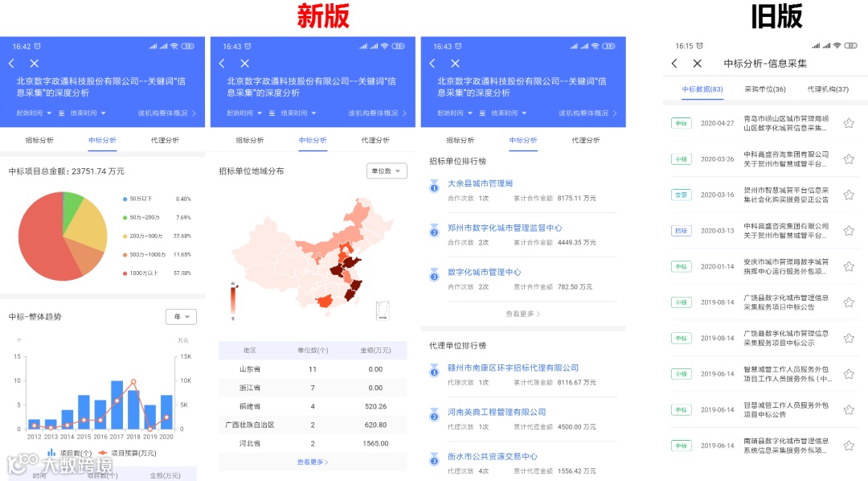Tap back arrow beside 中标分析-信息采集 title
Viewport: 868px width, 481px height.
(x=674, y=64)
